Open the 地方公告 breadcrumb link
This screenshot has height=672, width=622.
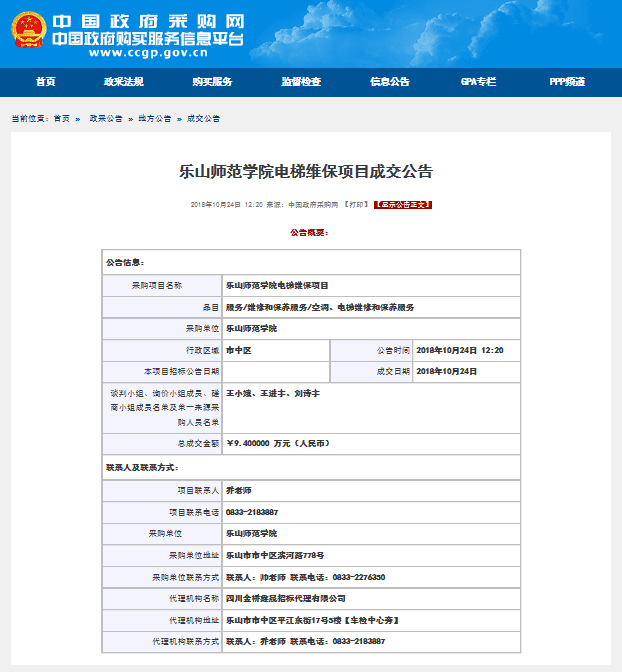click(x=153, y=118)
